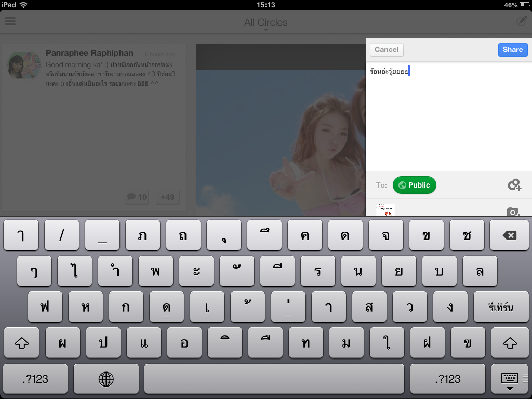Tap the / key
The width and height of the screenshot is (532, 399).
click(62, 235)
